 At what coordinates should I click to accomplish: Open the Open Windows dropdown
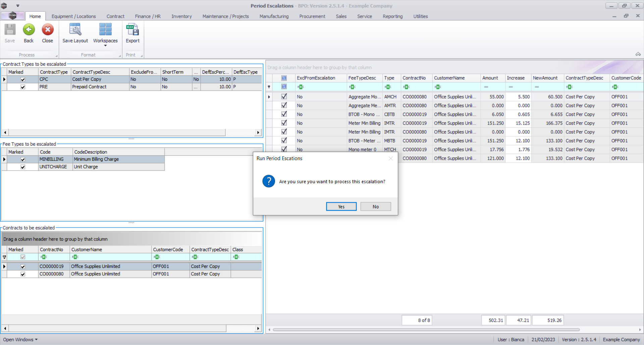click(20, 339)
